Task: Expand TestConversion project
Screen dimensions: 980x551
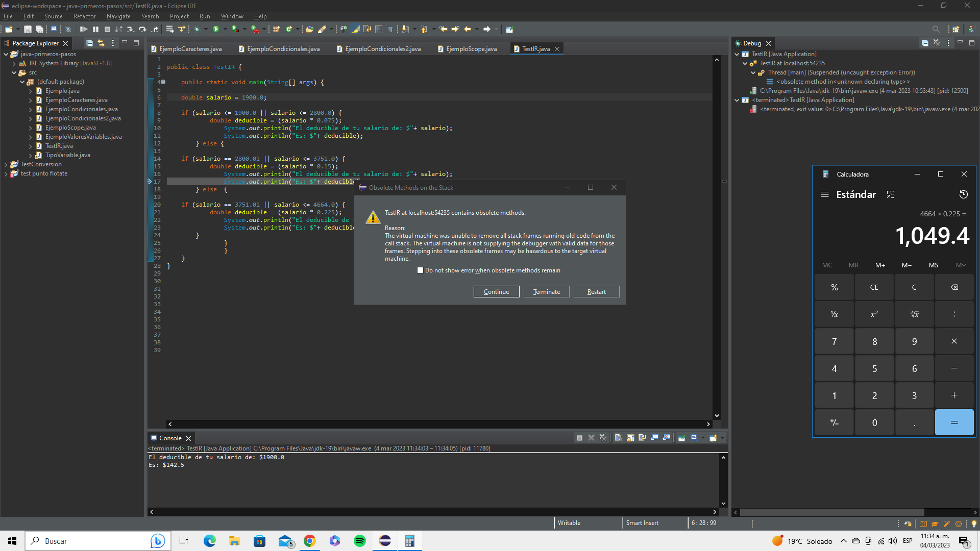Action: pos(6,164)
